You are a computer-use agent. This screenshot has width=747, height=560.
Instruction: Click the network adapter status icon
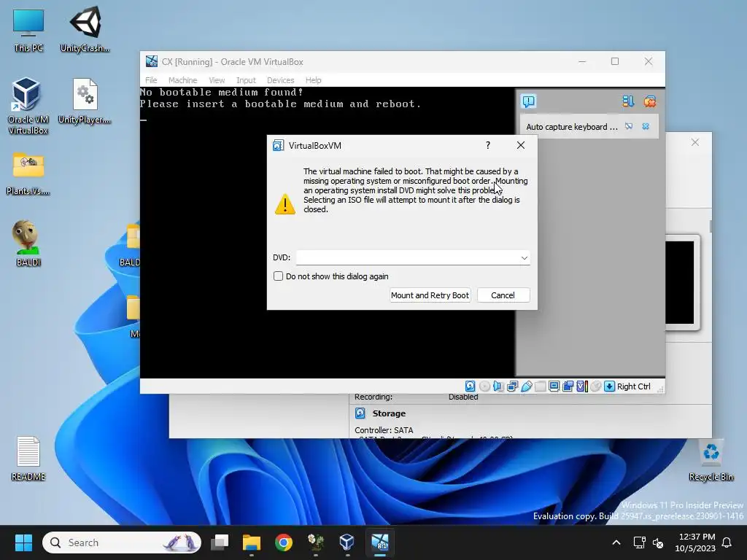click(513, 386)
